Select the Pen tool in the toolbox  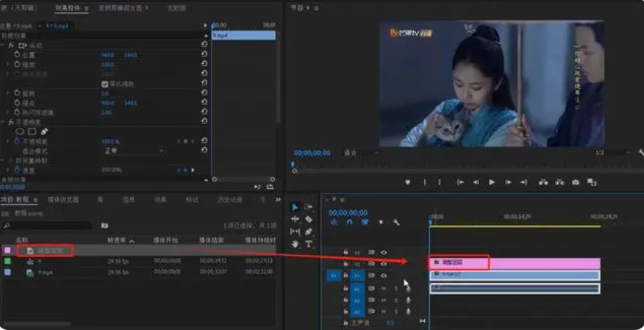[308, 232]
